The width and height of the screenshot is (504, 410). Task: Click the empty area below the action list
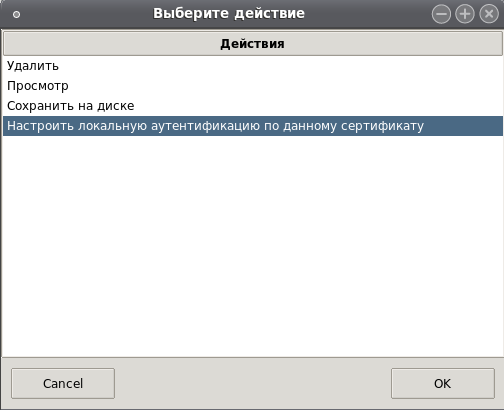pyautogui.click(x=253, y=246)
